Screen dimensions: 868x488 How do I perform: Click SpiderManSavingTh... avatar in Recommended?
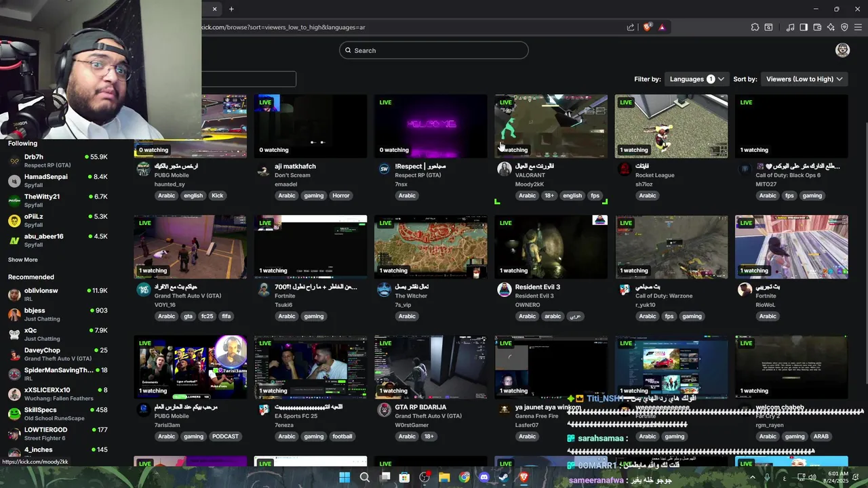[x=14, y=374]
